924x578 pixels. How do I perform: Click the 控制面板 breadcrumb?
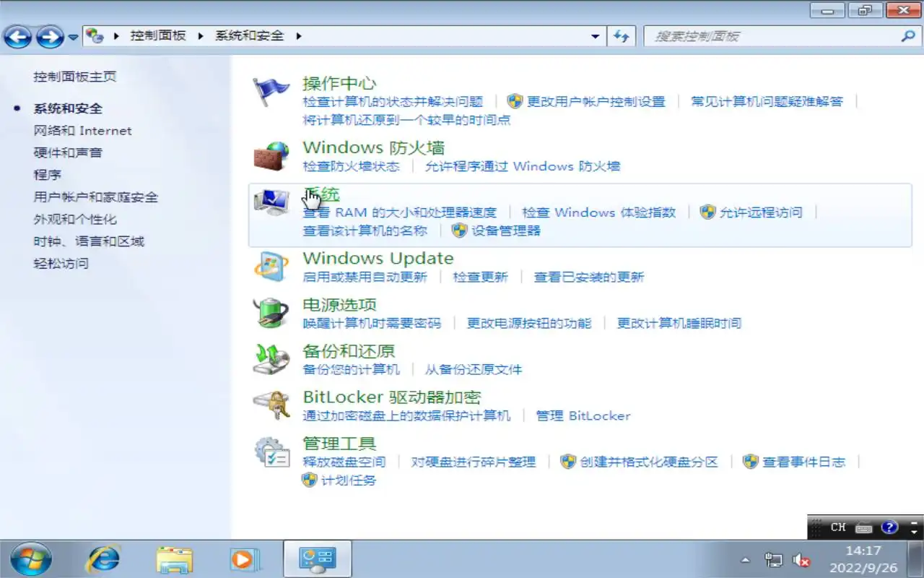click(x=158, y=35)
